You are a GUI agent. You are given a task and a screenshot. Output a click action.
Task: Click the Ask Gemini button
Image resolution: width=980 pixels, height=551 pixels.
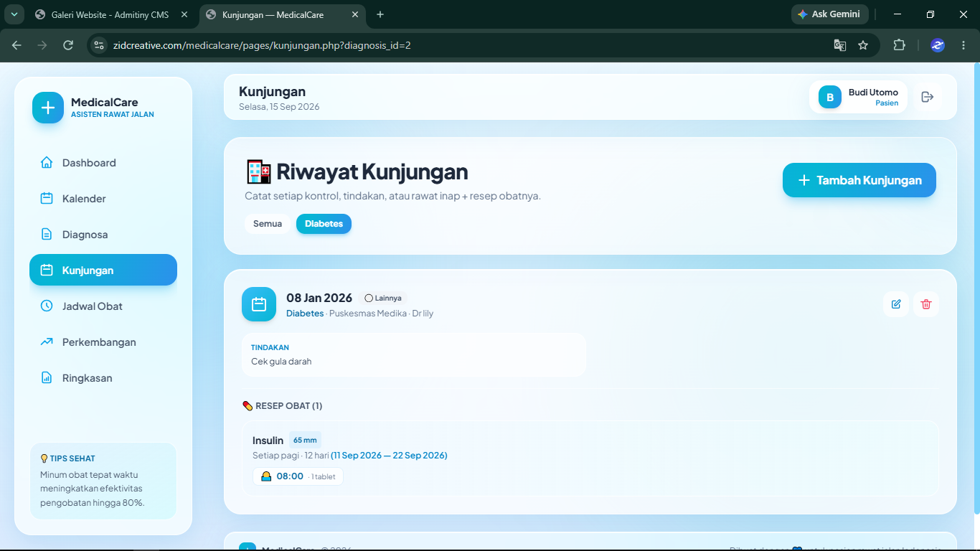[830, 14]
